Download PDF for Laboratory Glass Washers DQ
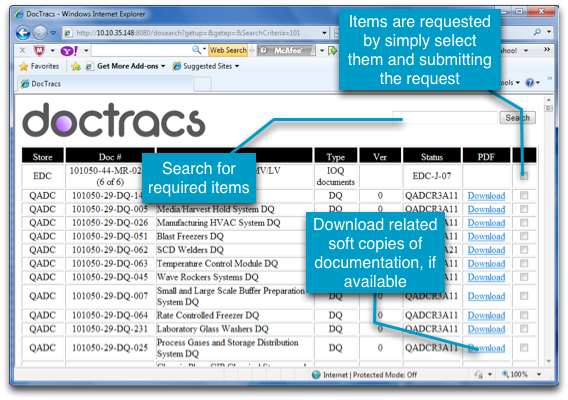 coord(486,329)
